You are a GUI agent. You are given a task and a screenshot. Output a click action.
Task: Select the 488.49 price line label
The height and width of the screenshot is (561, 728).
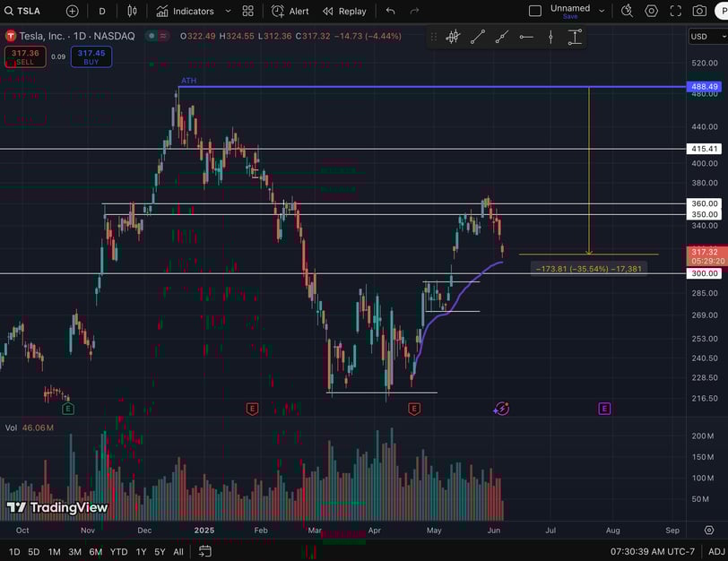pos(705,87)
